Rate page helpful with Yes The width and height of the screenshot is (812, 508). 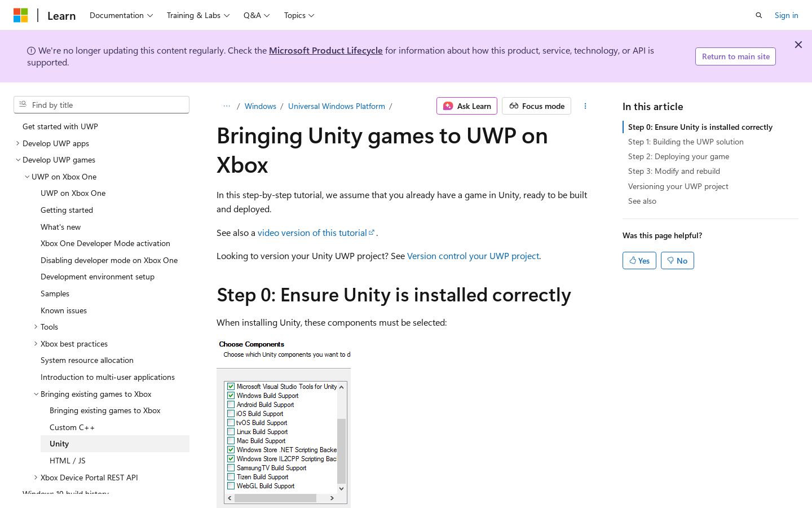coord(639,261)
